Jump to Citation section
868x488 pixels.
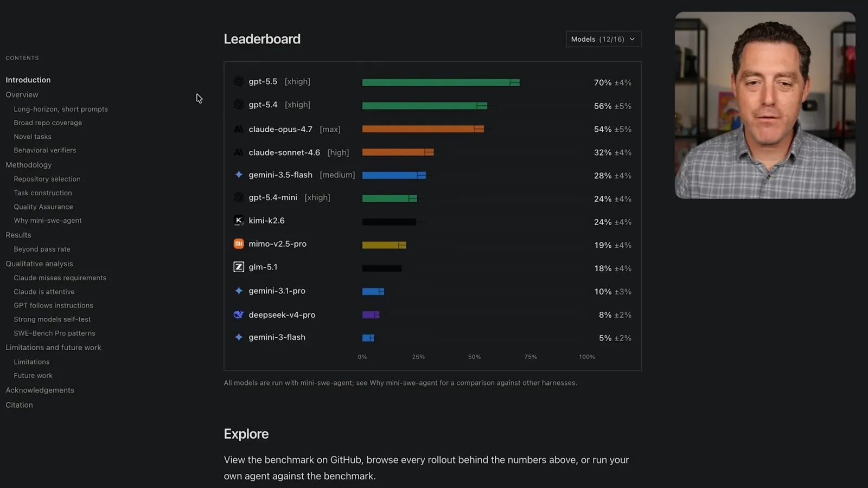click(x=20, y=405)
